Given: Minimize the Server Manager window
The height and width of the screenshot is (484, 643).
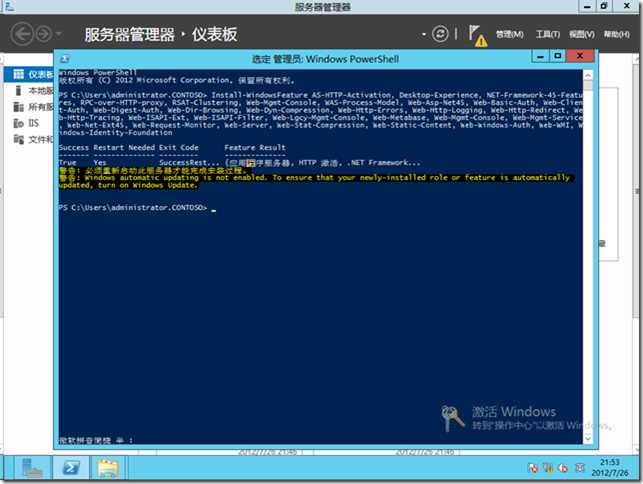Looking at the screenshot, I should pos(587,6).
